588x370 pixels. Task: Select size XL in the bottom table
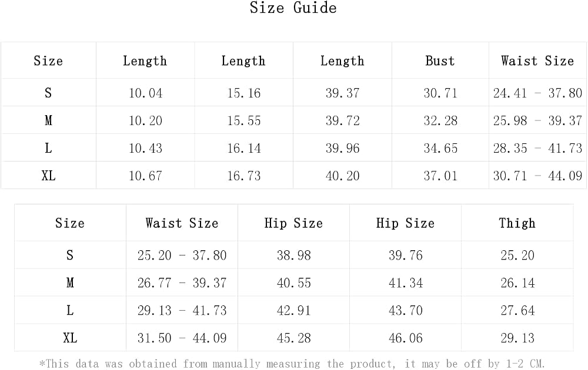[x=70, y=338]
